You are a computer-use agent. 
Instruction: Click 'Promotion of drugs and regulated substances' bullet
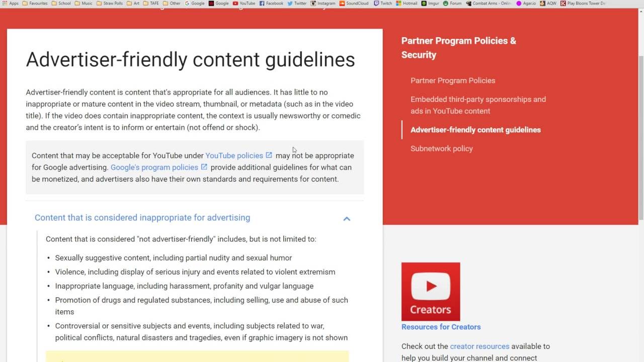[201, 306]
